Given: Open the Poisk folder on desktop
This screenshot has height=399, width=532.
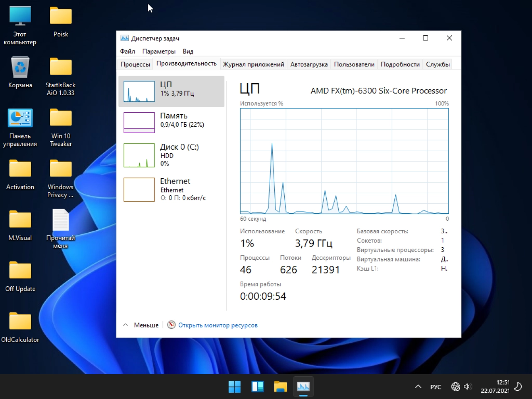Looking at the screenshot, I should 61,22.
